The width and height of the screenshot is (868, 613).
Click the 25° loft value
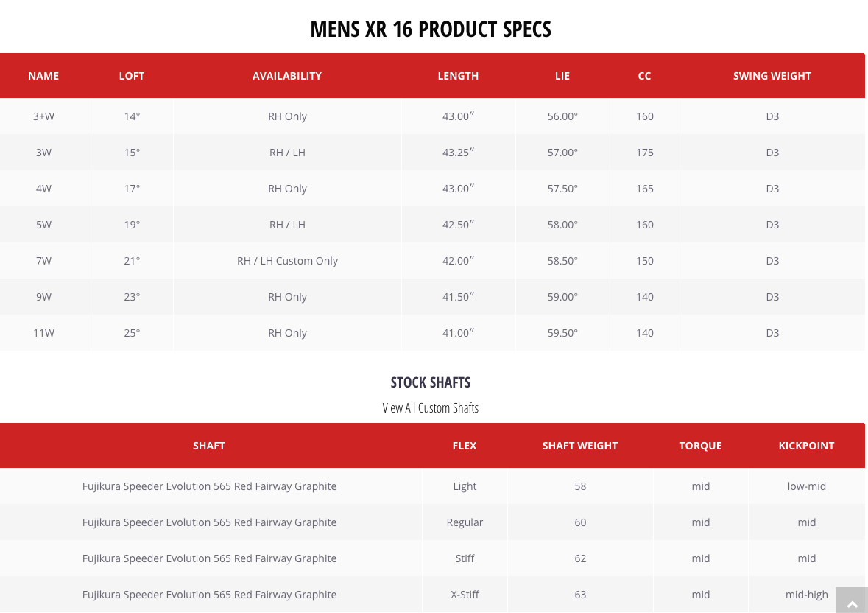[132, 332]
